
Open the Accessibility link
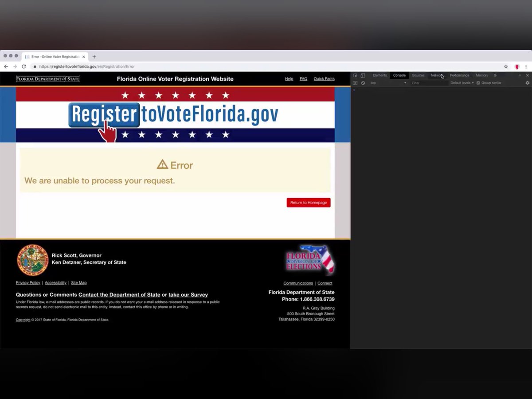point(55,283)
